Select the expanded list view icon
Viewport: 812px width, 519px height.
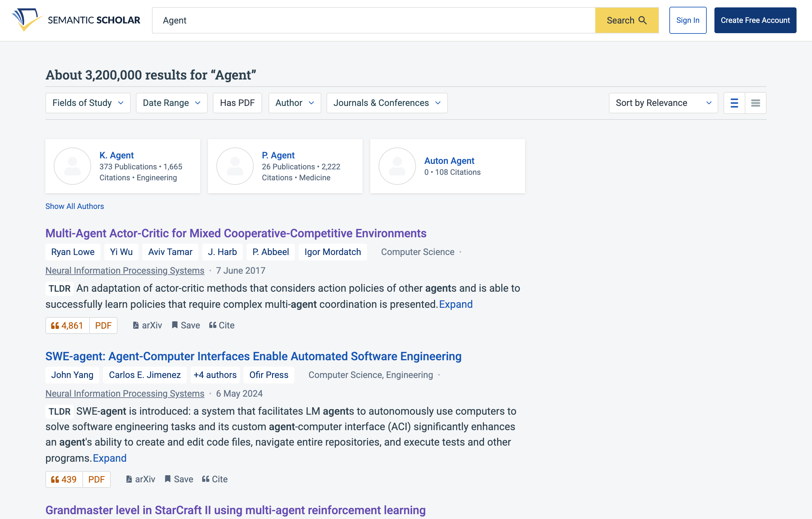(x=734, y=103)
